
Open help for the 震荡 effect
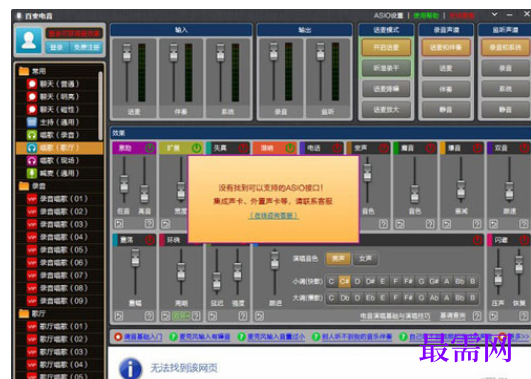[x=149, y=316]
